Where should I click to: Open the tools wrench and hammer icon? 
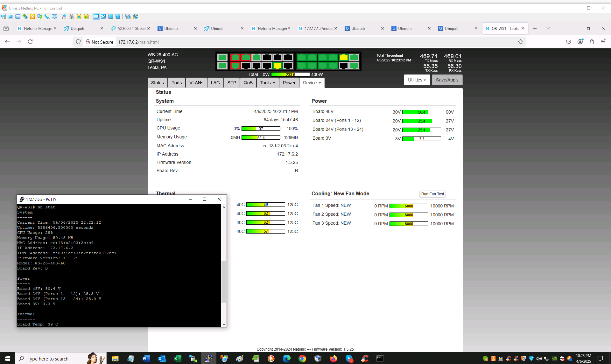coord(135,17)
